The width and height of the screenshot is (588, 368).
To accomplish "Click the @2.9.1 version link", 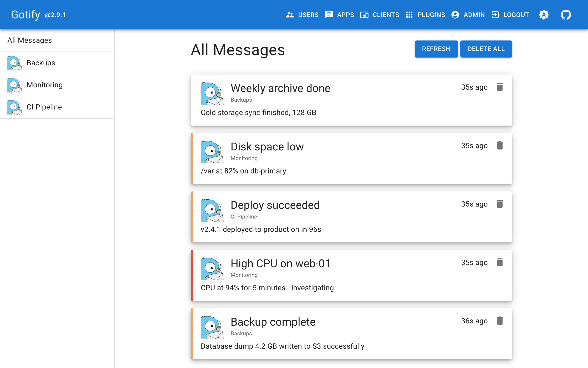I will (x=55, y=15).
